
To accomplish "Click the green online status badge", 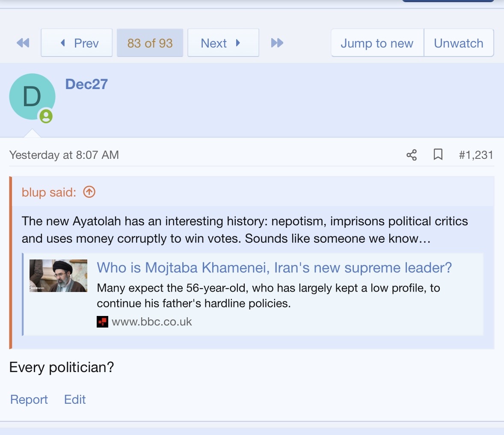I will pyautogui.click(x=46, y=116).
